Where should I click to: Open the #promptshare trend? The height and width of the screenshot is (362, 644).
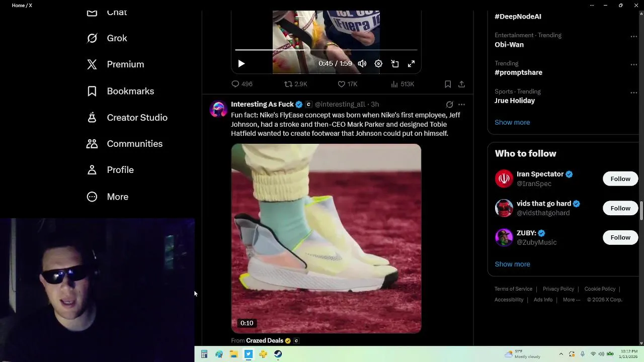click(x=518, y=72)
